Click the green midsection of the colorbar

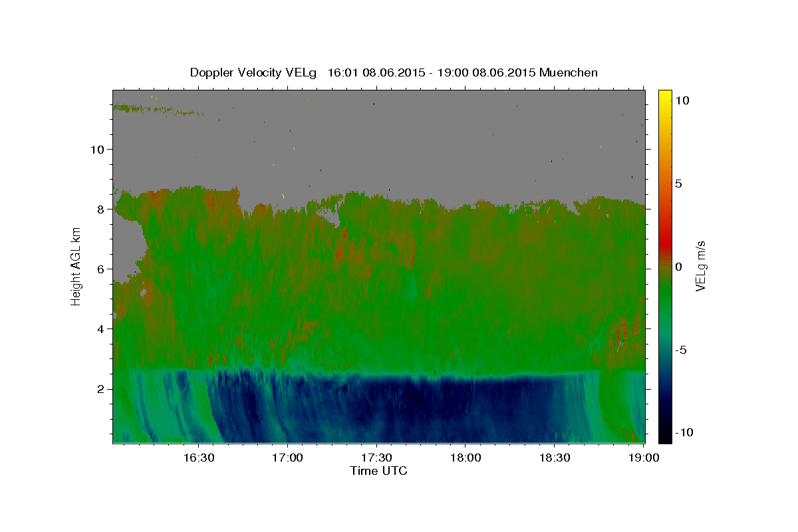(665, 293)
